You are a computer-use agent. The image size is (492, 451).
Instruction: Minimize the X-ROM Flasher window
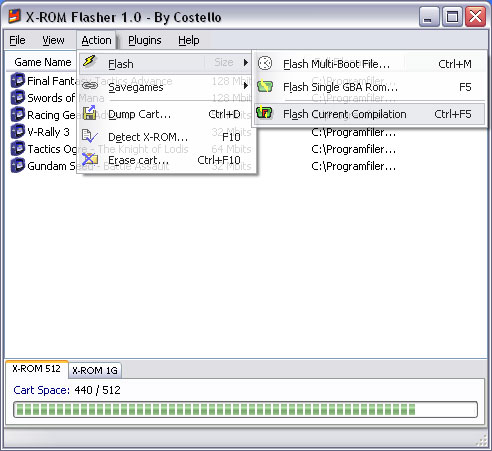pos(428,17)
